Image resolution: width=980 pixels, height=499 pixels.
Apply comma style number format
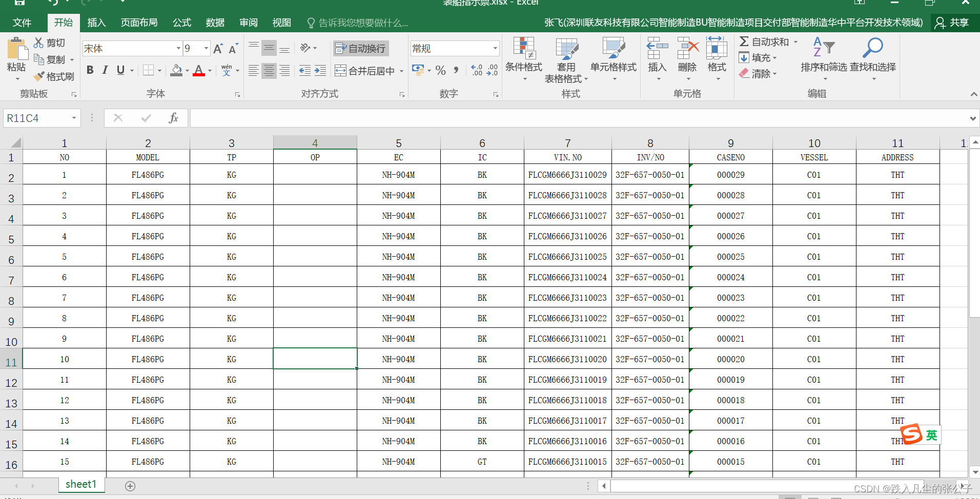tap(456, 70)
